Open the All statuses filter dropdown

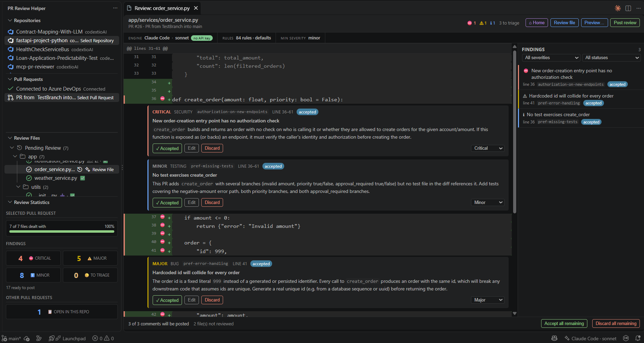tap(612, 58)
